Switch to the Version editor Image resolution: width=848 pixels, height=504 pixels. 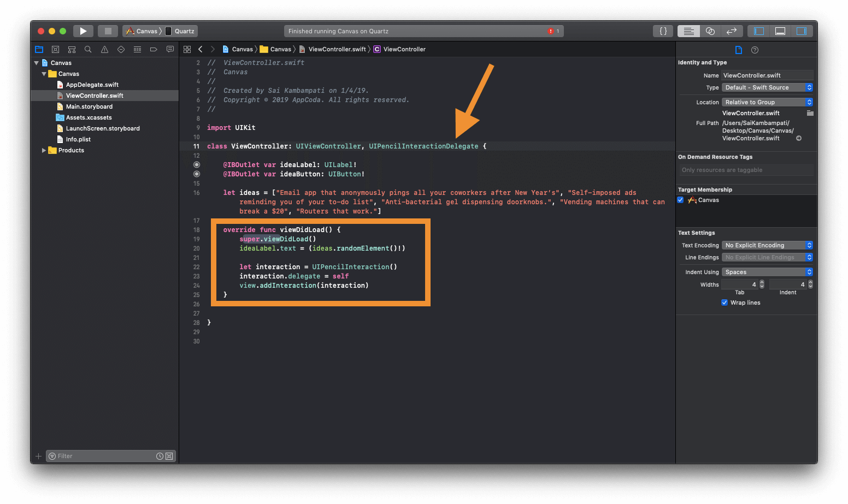coord(732,31)
